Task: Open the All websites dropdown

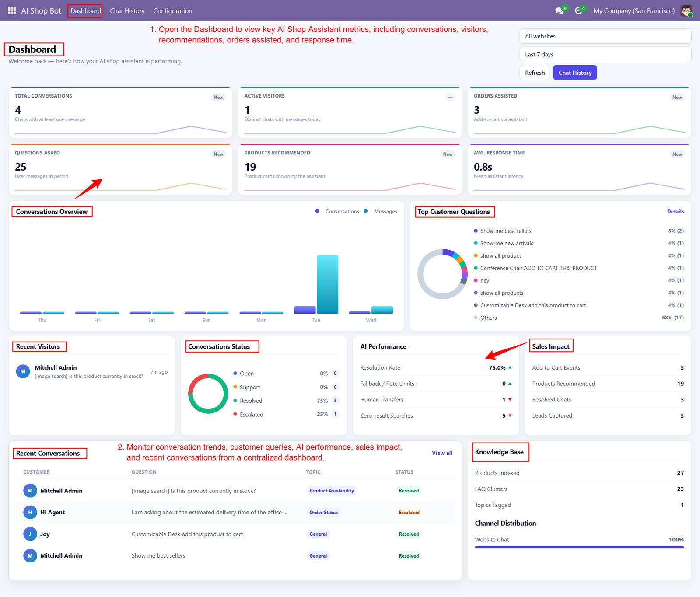Action: [605, 36]
